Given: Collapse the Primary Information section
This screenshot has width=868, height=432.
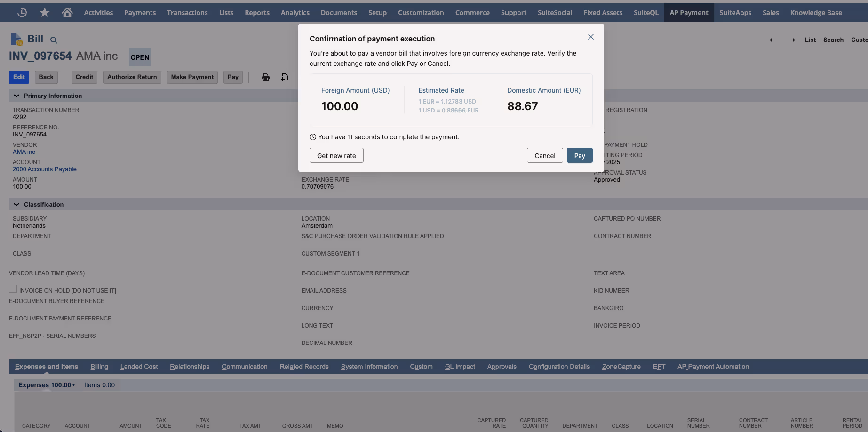Looking at the screenshot, I should [x=16, y=96].
